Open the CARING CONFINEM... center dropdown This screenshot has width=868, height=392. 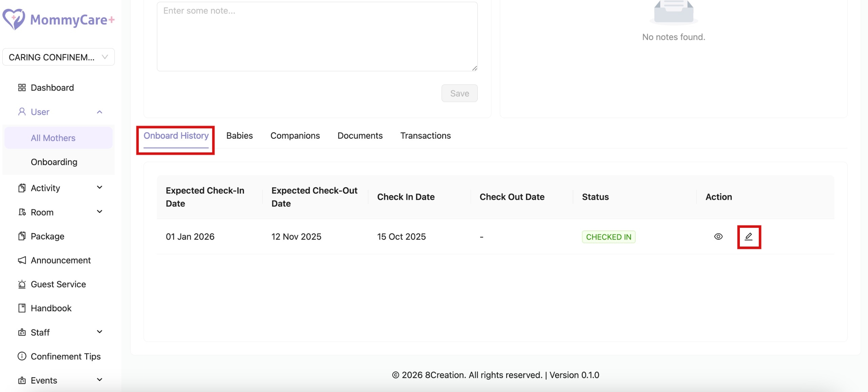click(58, 57)
